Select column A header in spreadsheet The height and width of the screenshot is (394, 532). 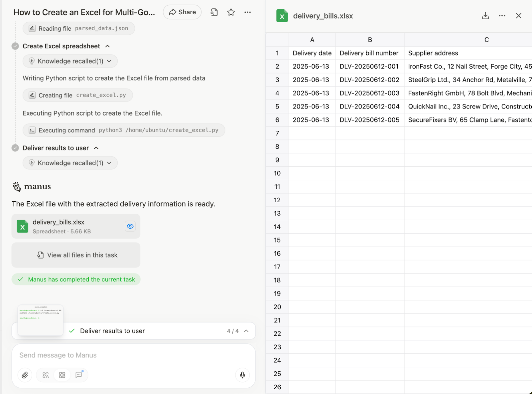pyautogui.click(x=312, y=40)
